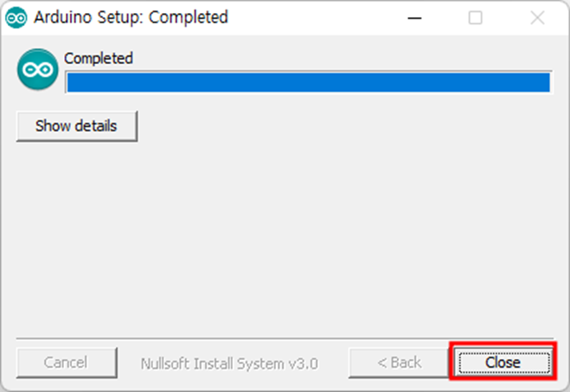Go back using the < Back button
Image resolution: width=570 pixels, height=392 pixels.
point(399,363)
